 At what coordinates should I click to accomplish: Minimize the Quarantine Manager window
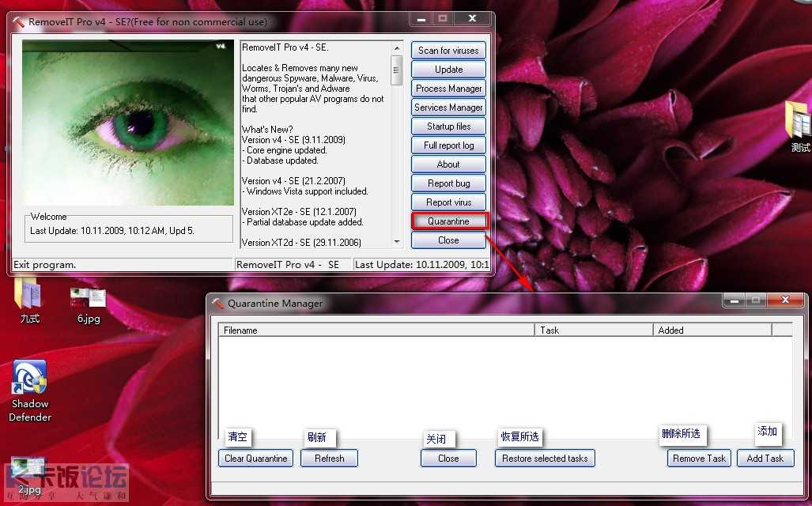pos(734,300)
